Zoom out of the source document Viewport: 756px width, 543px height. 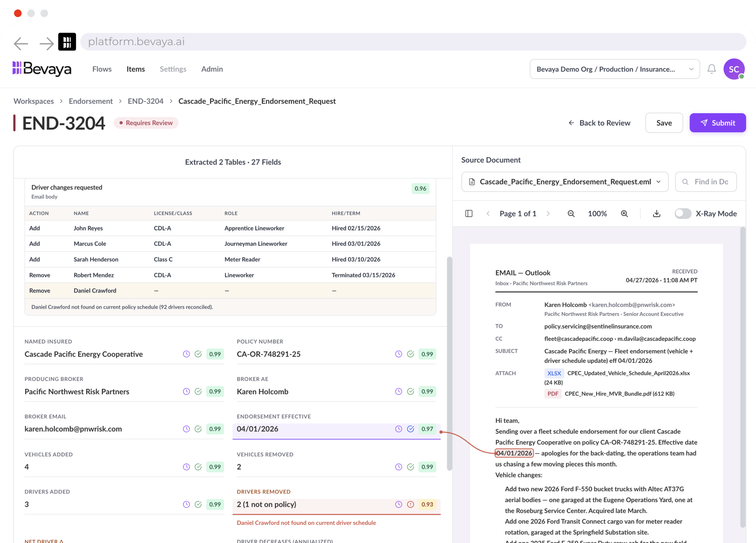coord(571,213)
